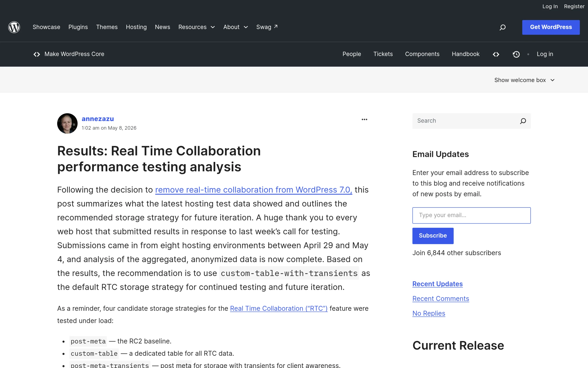Open the post title heading
The height and width of the screenshot is (368, 588).
click(159, 159)
